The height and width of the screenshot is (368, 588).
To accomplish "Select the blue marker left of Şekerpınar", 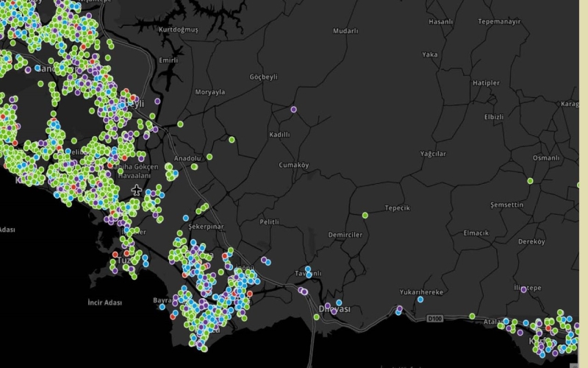I will [185, 218].
